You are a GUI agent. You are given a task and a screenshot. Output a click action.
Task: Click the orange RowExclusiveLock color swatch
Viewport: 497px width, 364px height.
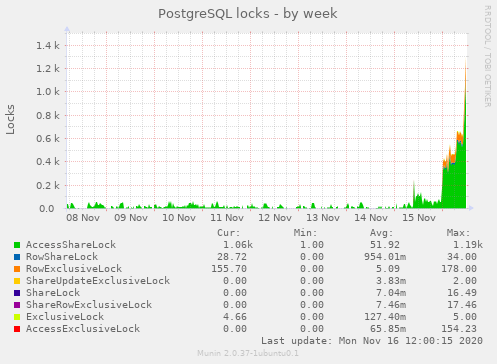click(17, 269)
